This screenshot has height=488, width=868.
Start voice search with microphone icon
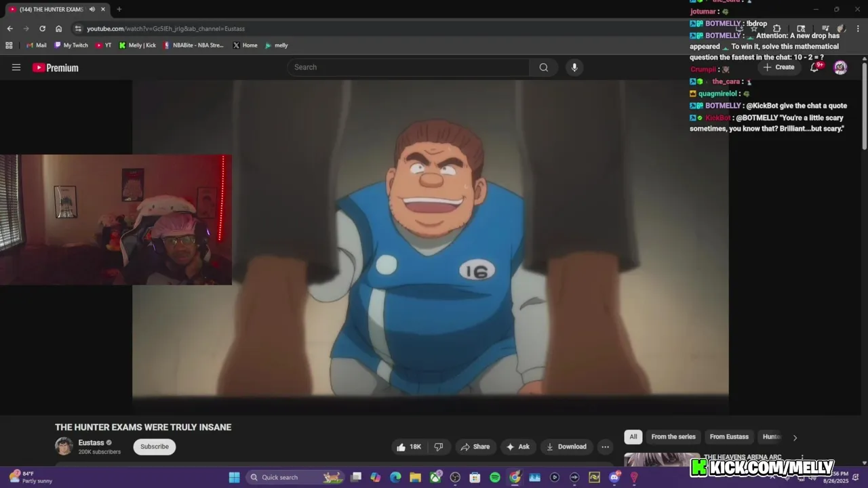point(574,67)
